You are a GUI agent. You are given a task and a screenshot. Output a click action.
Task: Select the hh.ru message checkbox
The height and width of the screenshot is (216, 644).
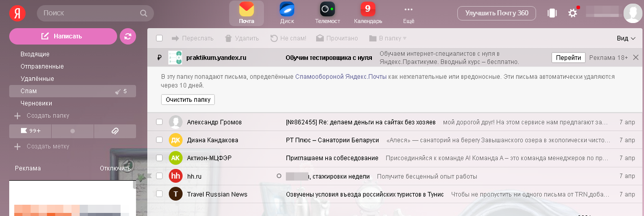[159, 176]
